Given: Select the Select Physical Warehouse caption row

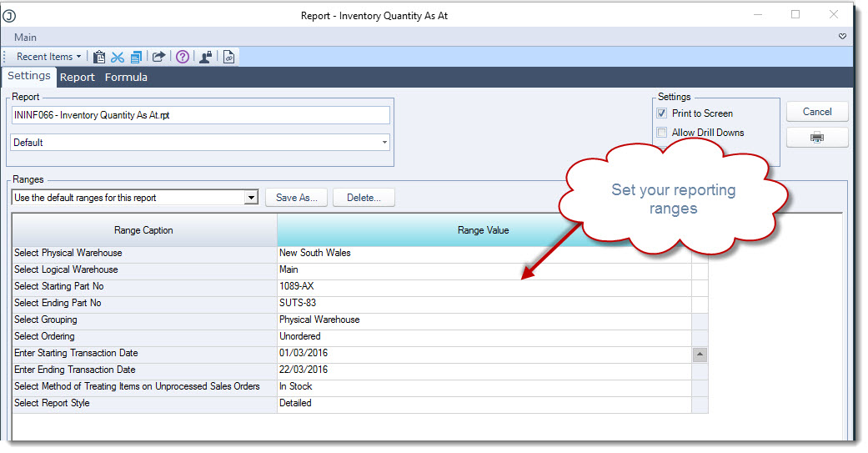Looking at the screenshot, I should (x=144, y=253).
